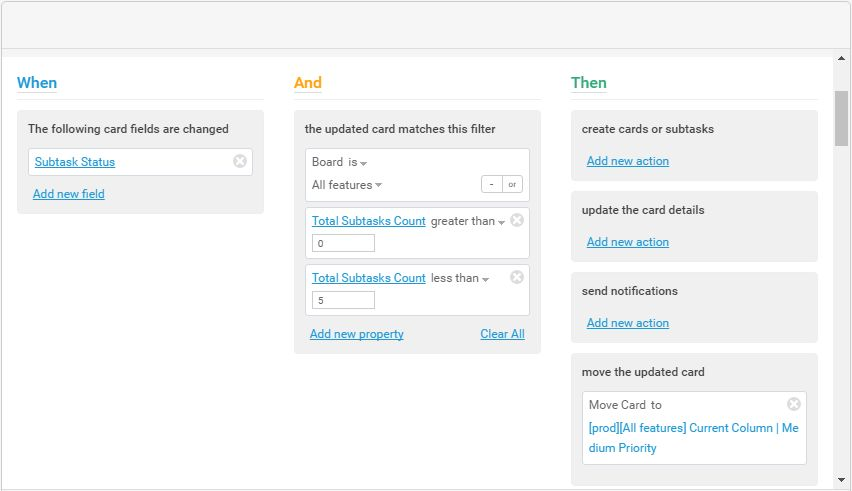Click 'Add new property' in filter panel
Screen dimensions: 852x491
357,334
